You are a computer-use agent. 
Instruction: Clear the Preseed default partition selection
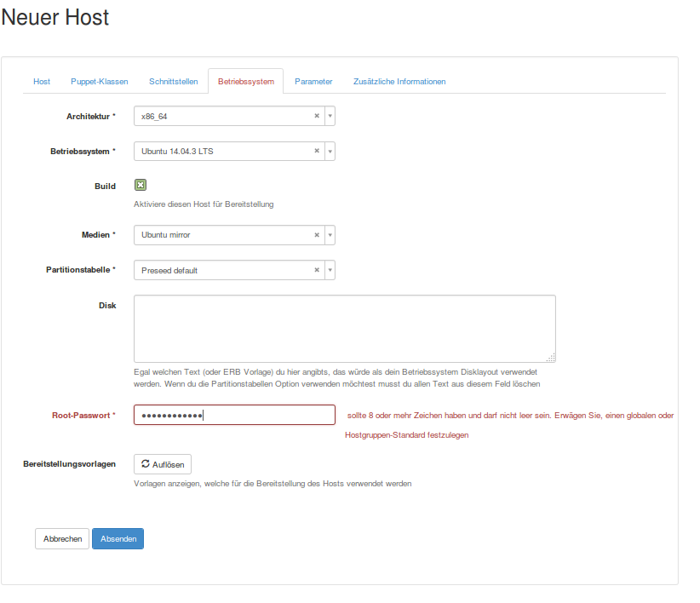click(x=316, y=270)
